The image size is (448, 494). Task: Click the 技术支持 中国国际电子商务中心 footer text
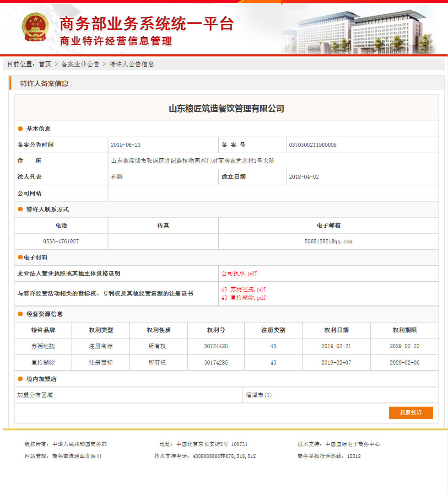coord(339,444)
